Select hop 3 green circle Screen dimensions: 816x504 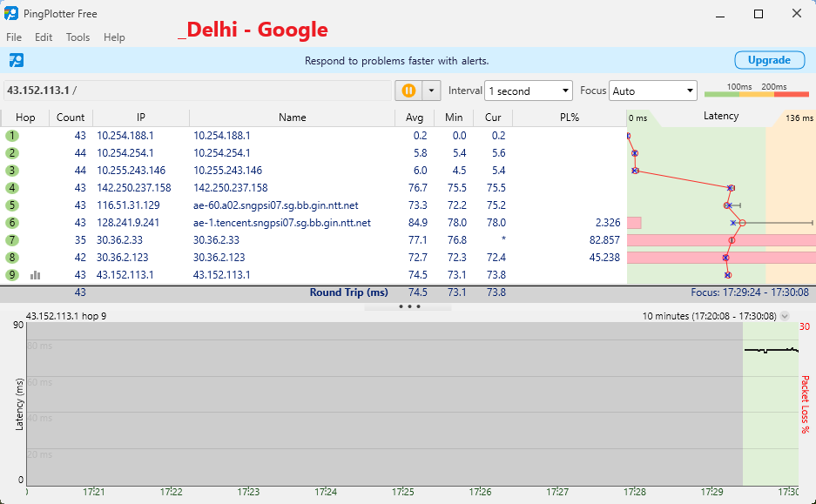(12, 171)
